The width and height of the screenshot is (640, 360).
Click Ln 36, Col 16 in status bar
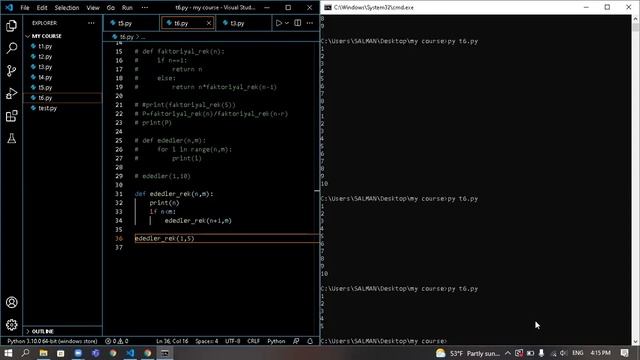click(x=172, y=341)
